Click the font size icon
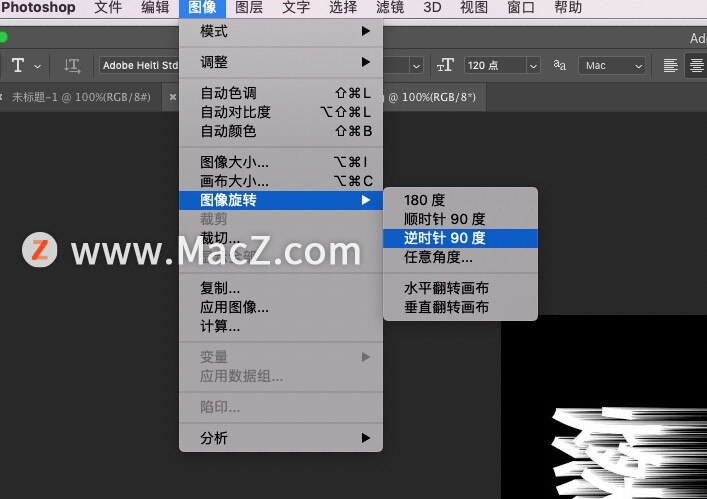707x499 pixels. 445,65
